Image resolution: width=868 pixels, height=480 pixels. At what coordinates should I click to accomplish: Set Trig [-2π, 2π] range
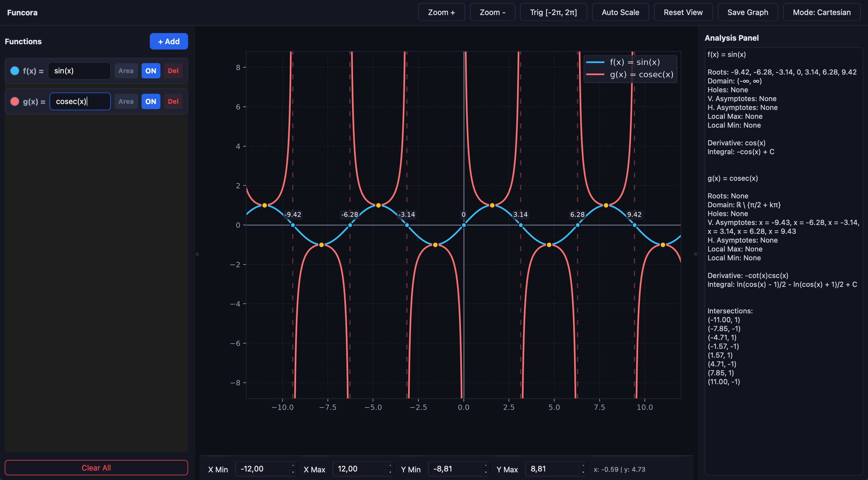pyautogui.click(x=554, y=12)
